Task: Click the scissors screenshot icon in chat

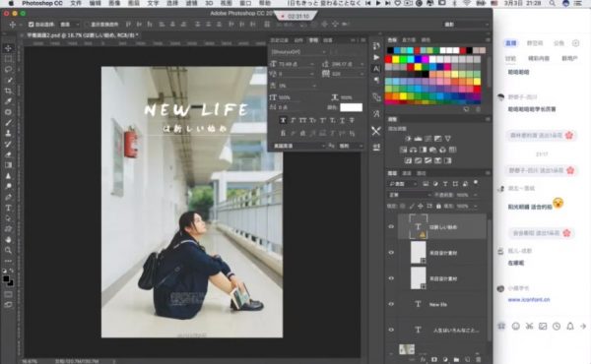Action: click(529, 326)
